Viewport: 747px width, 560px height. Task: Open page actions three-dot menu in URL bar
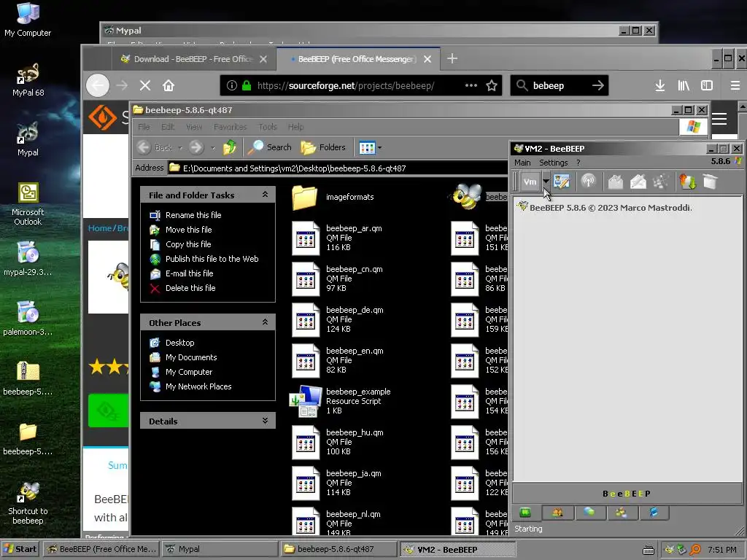[471, 85]
